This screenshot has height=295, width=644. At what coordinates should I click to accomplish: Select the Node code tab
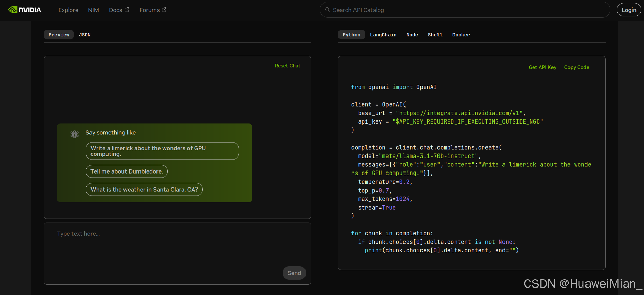click(412, 35)
